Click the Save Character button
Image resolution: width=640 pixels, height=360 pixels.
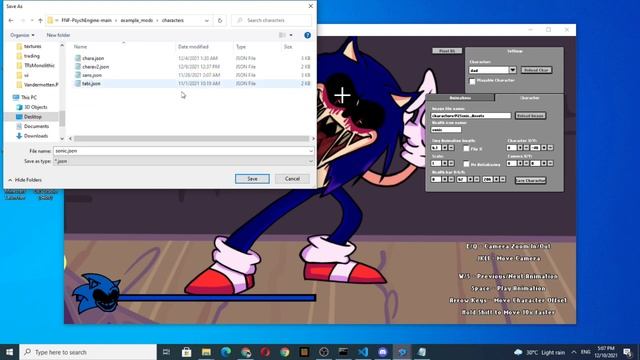pos(531,180)
